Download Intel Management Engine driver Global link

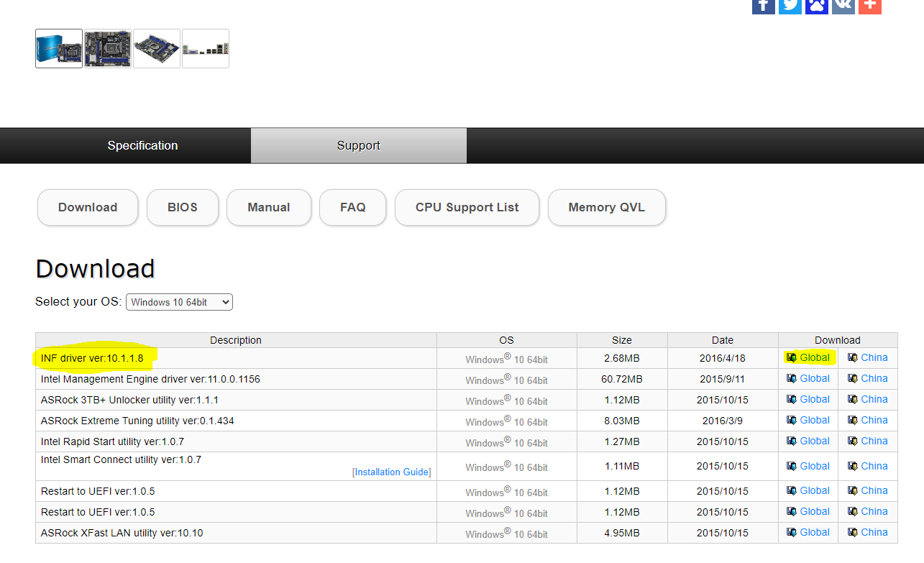coord(815,378)
